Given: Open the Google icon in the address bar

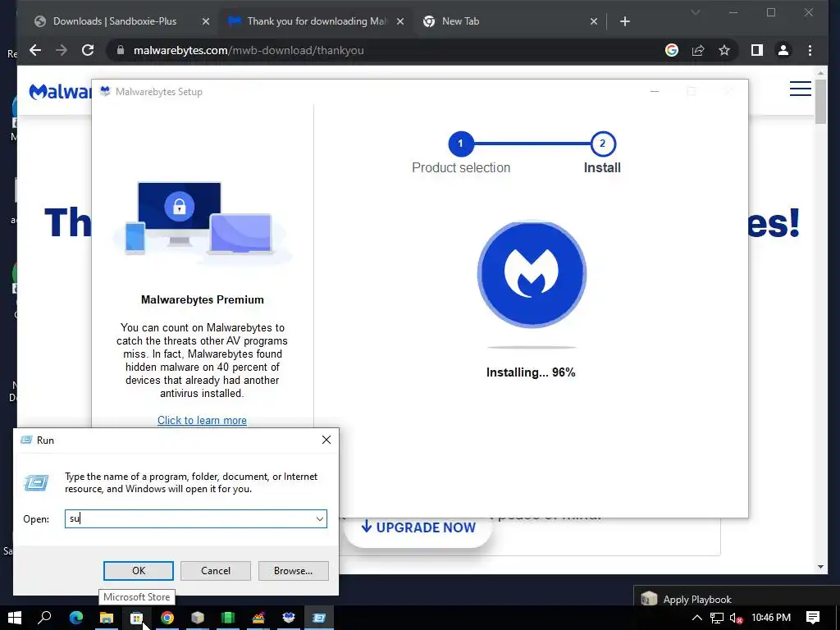Looking at the screenshot, I should 671,50.
